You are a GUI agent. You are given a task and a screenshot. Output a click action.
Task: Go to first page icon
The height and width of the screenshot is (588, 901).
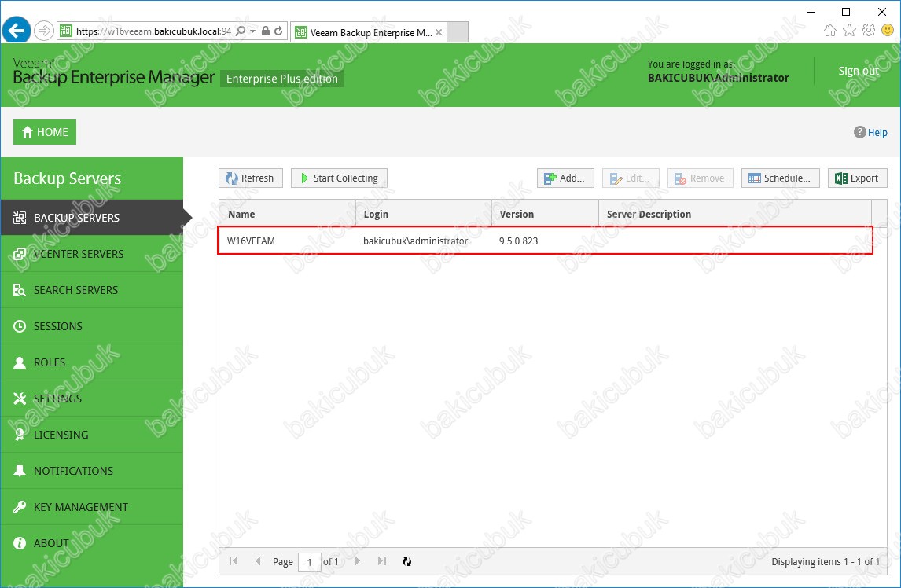point(234,561)
